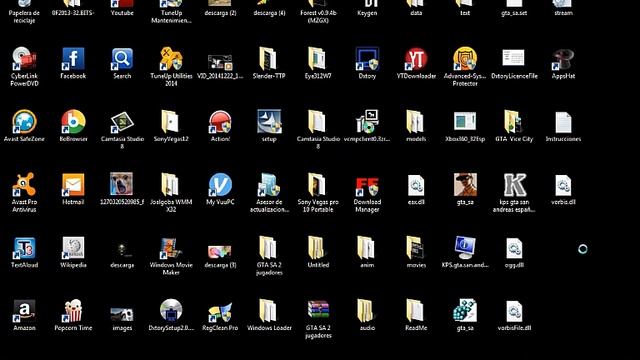Open the Amazon shortcut
This screenshot has height=360, width=640.
[x=24, y=311]
